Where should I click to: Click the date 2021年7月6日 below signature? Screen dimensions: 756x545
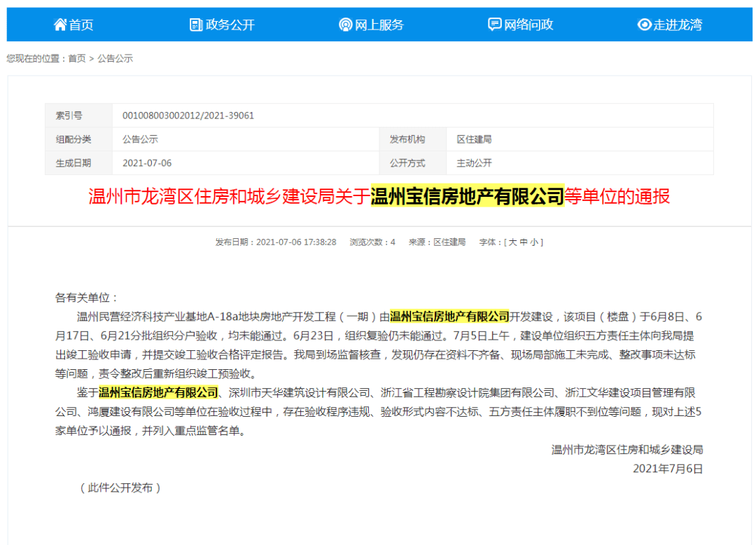coord(668,469)
